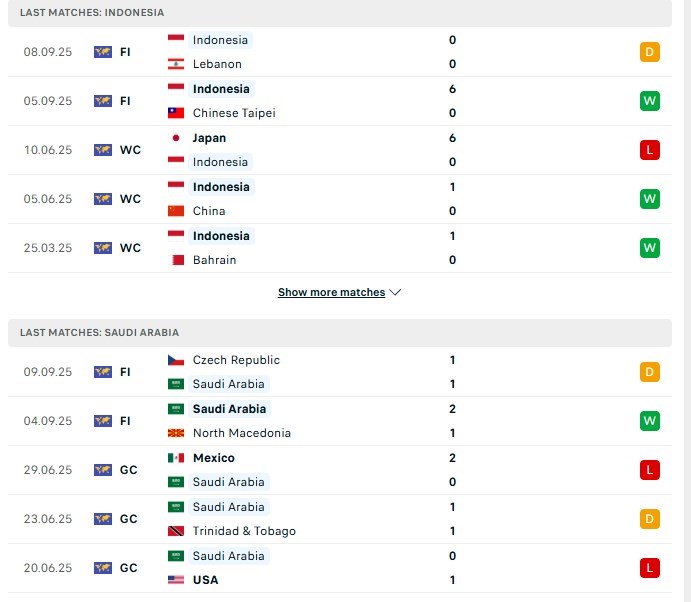Click the Bahrain flag icon
The height and width of the screenshot is (602, 691).
(x=176, y=260)
